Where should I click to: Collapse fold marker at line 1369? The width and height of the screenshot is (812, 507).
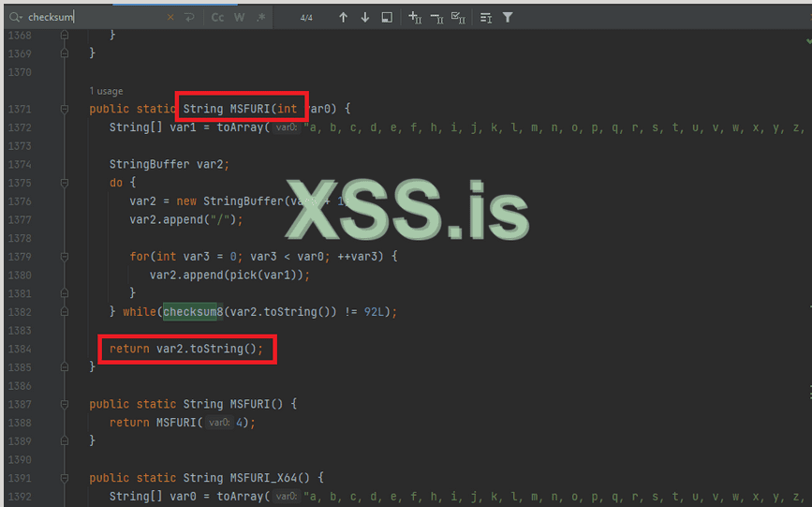(65, 53)
